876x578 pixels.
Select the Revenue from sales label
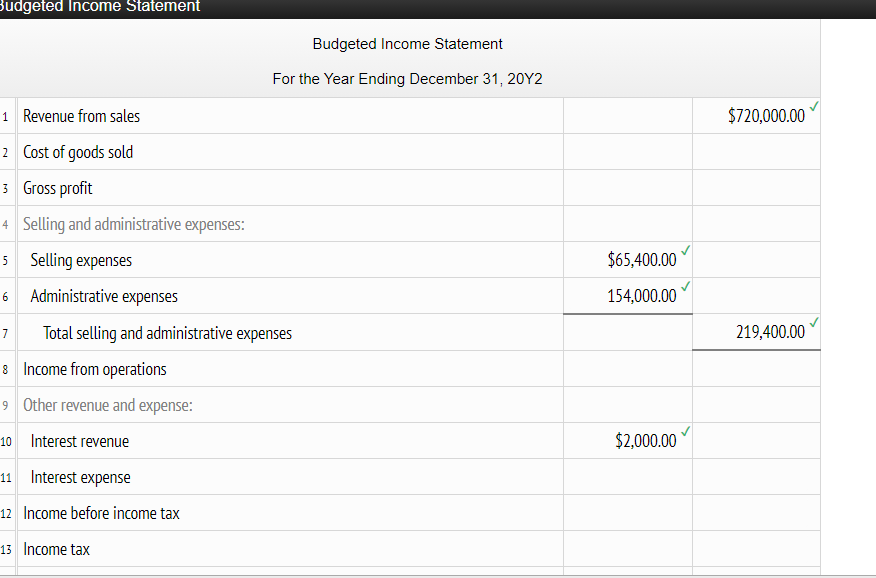(80, 116)
